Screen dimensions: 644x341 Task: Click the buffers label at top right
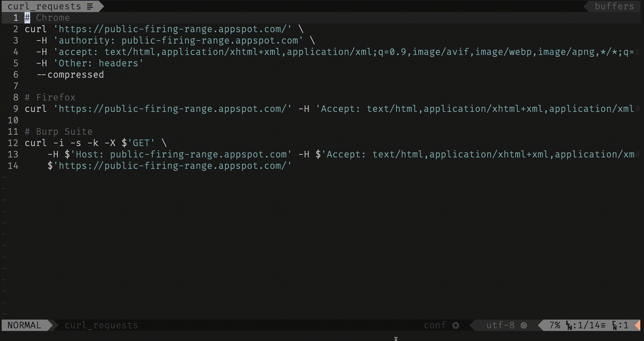click(614, 6)
